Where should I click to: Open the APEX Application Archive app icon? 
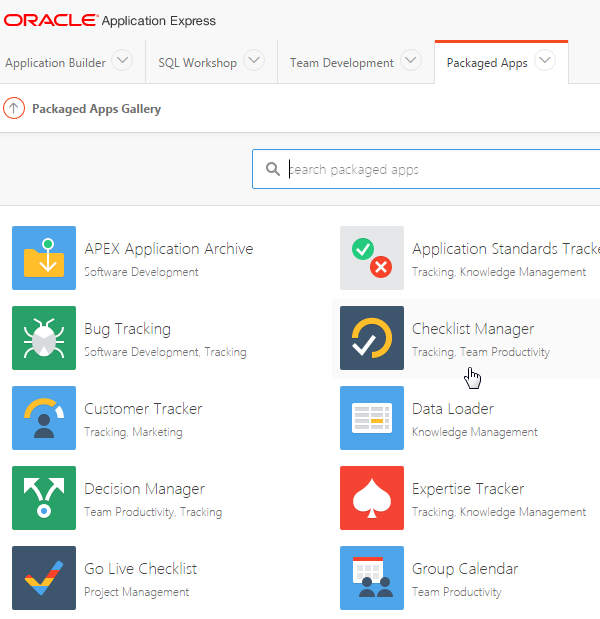coord(44,258)
